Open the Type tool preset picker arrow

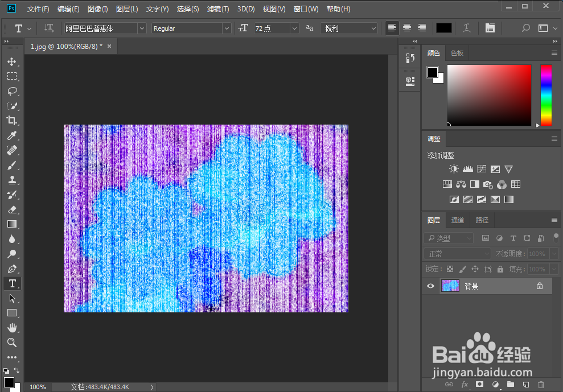pos(29,28)
